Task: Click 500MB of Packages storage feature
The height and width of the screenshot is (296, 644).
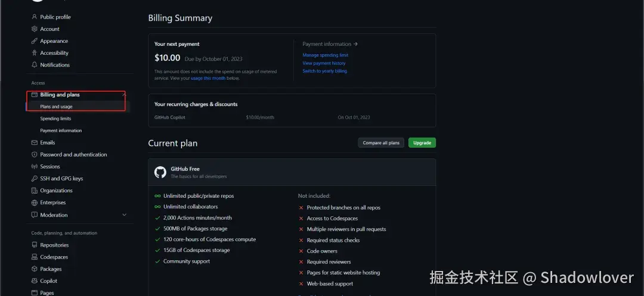Action: (x=195, y=228)
